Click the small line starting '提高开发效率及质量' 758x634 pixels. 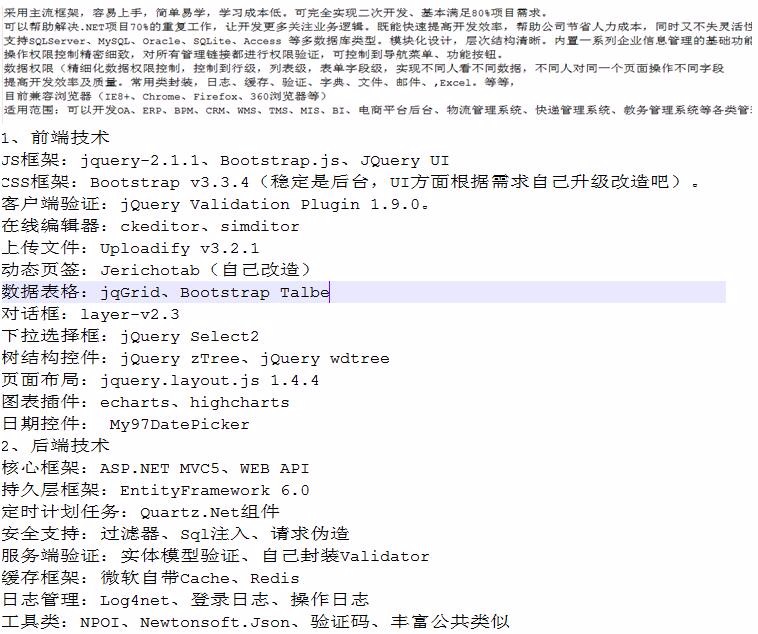259,83
